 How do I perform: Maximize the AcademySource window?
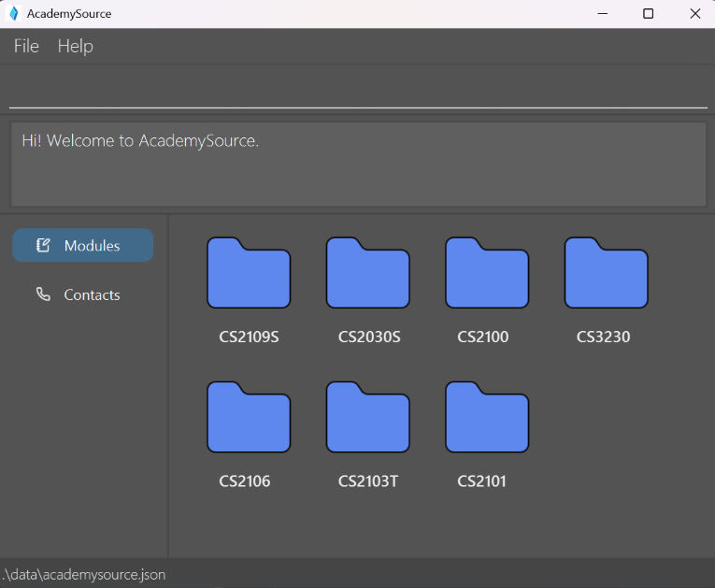pyautogui.click(x=648, y=13)
